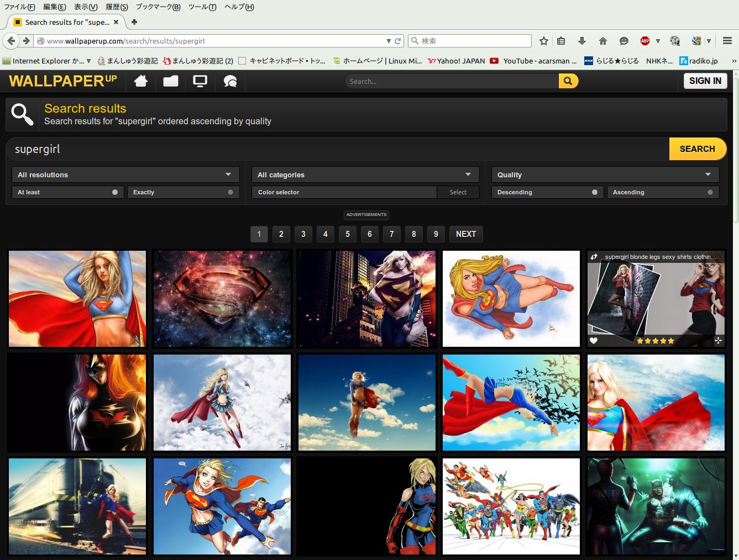Viewport: 739px width, 560px height.
Task: Bookmark page with the star icon
Action: coord(544,41)
